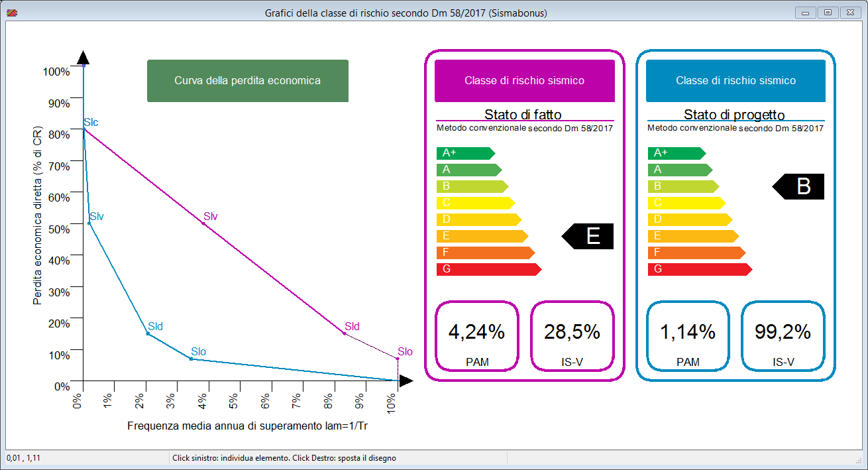Maximize the Grafici della classe di rischio window
Screen dimensions: 868x470
click(827, 13)
